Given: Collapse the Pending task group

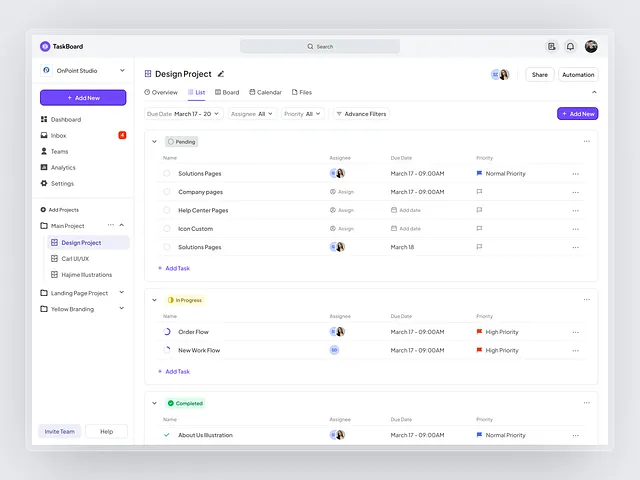Looking at the screenshot, I should (x=154, y=141).
